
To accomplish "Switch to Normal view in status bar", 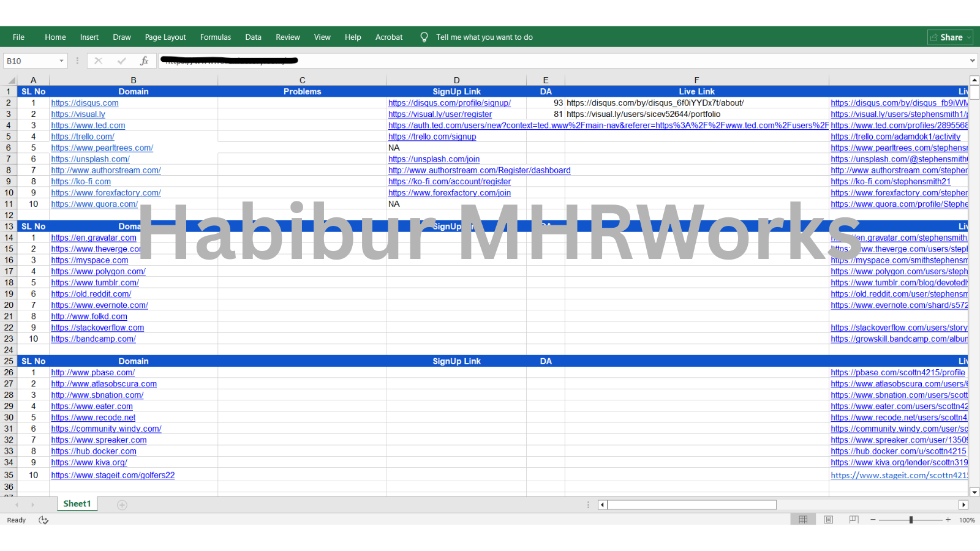I will click(803, 520).
